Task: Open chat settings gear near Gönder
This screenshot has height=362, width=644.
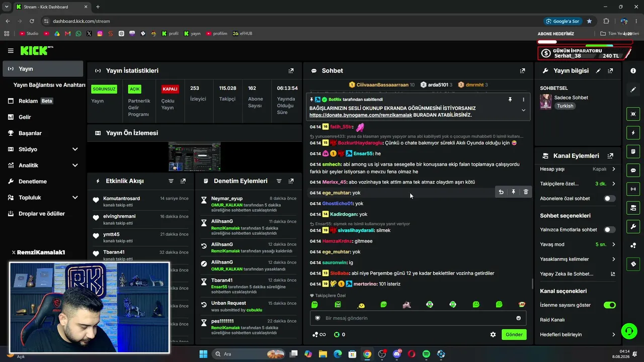Action: tap(493, 334)
